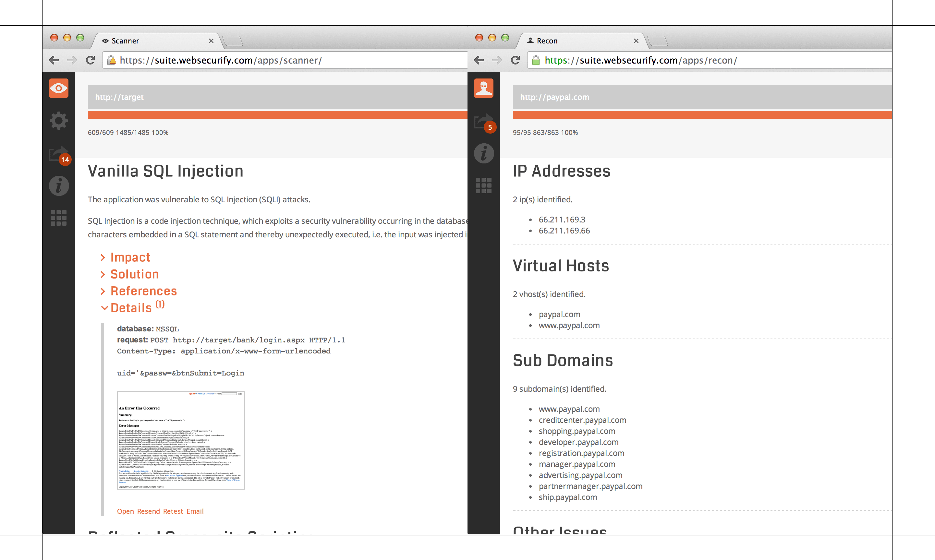Click registration.paypal.com subdomain
The height and width of the screenshot is (560, 935).
(x=581, y=453)
